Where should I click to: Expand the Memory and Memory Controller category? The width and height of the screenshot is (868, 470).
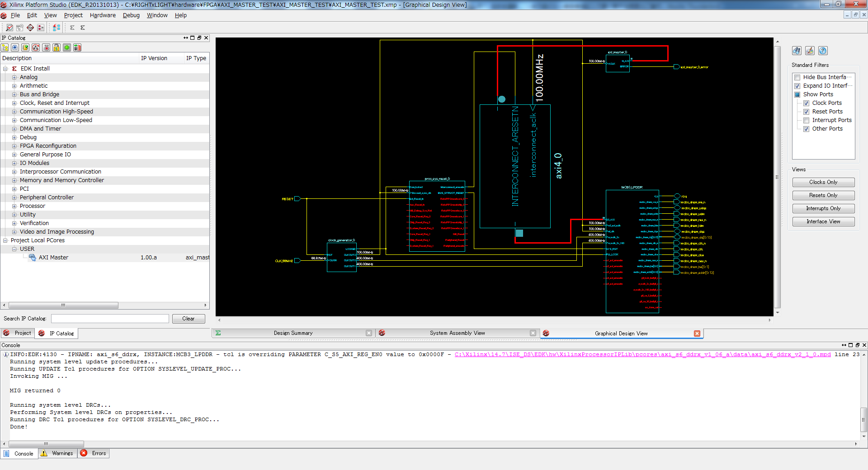click(14, 180)
